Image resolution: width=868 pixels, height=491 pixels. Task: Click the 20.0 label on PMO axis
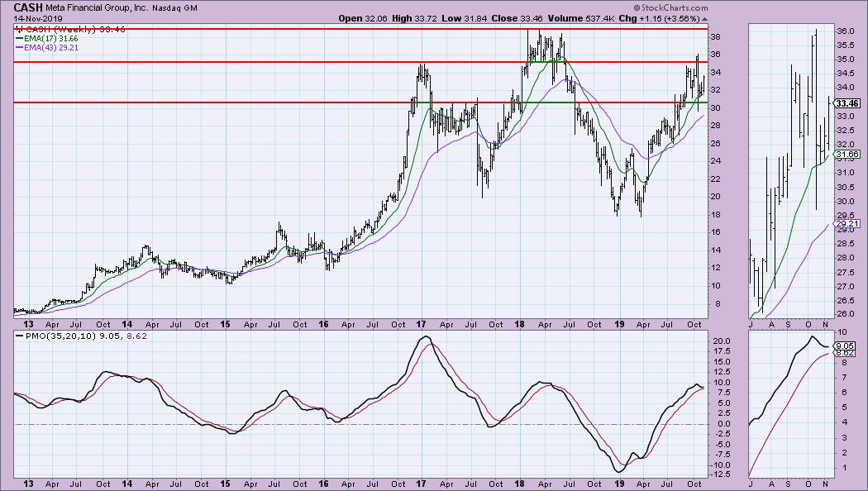(720, 341)
